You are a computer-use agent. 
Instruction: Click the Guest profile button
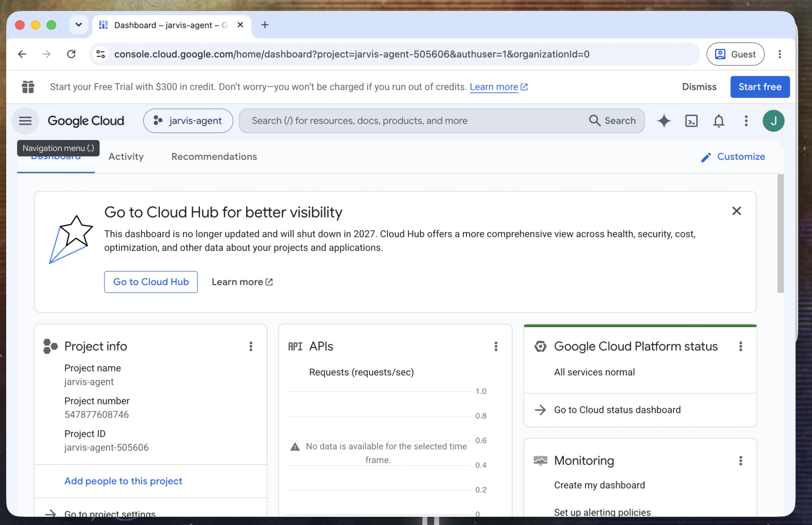pyautogui.click(x=735, y=54)
